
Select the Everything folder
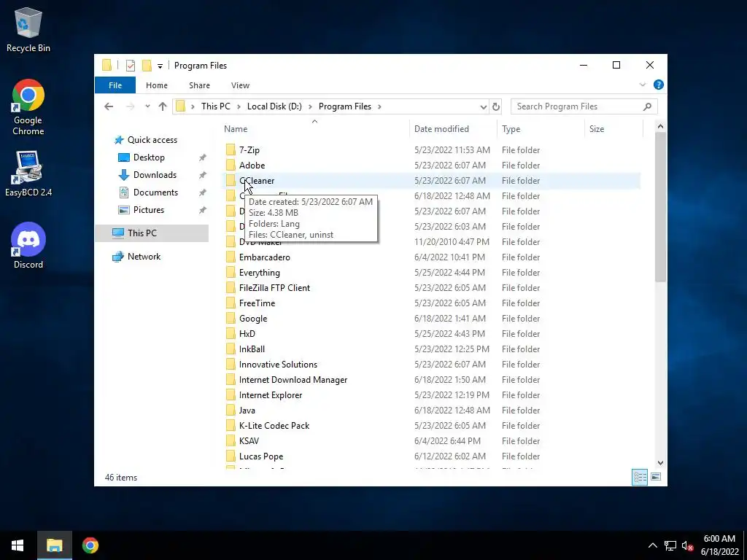[x=432, y=273]
